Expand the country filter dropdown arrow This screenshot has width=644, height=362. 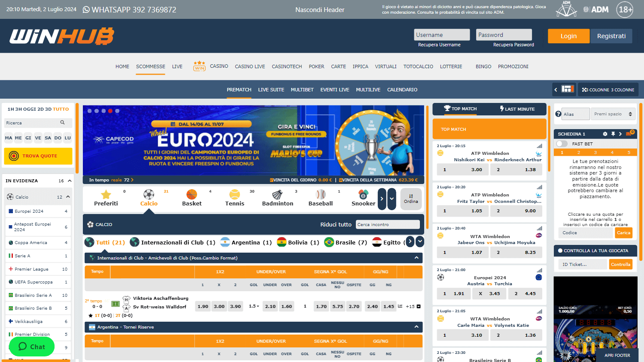click(x=420, y=241)
